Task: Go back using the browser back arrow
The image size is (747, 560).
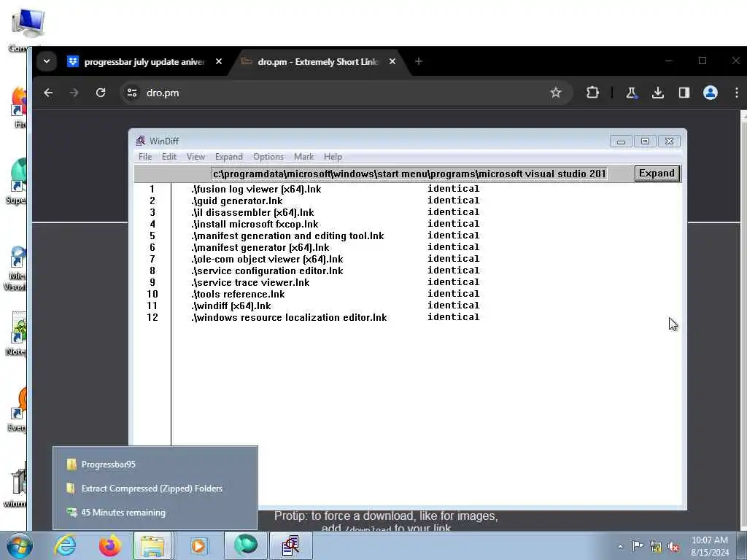Action: click(48, 93)
